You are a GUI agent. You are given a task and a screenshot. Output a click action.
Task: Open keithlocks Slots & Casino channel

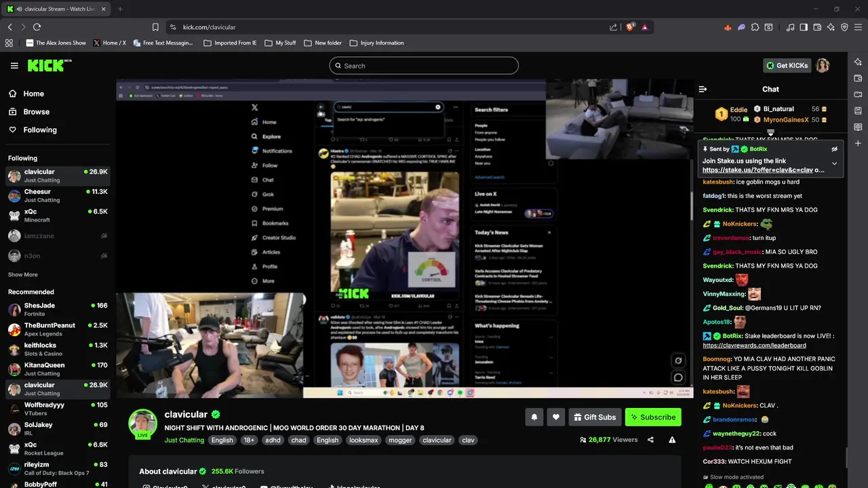(x=58, y=349)
